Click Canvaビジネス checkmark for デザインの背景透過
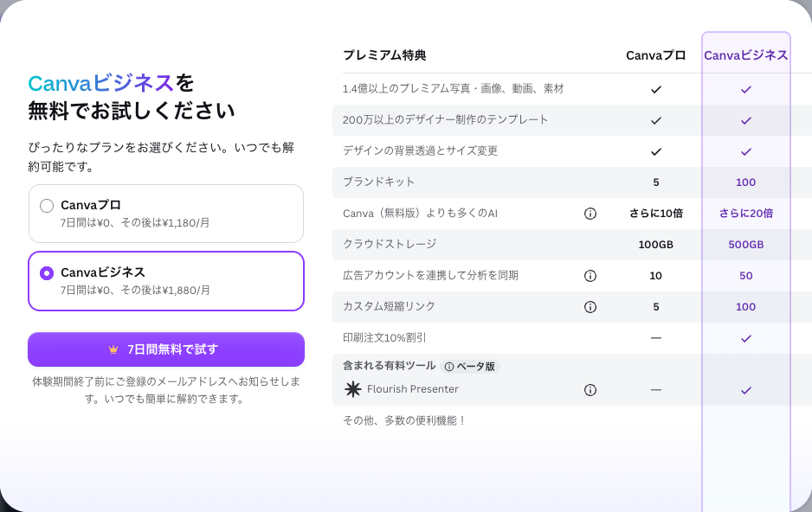The image size is (812, 512). coord(746,151)
